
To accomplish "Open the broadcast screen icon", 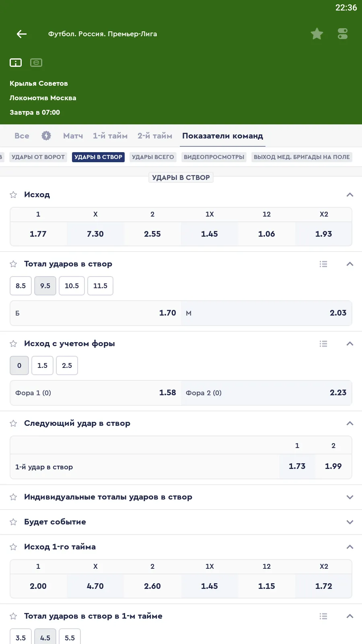I will pyautogui.click(x=36, y=63).
